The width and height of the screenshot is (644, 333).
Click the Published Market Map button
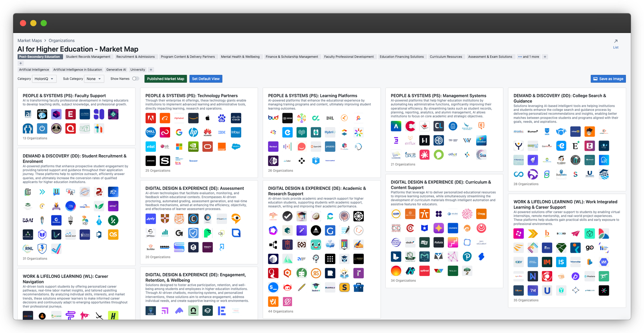tap(166, 79)
